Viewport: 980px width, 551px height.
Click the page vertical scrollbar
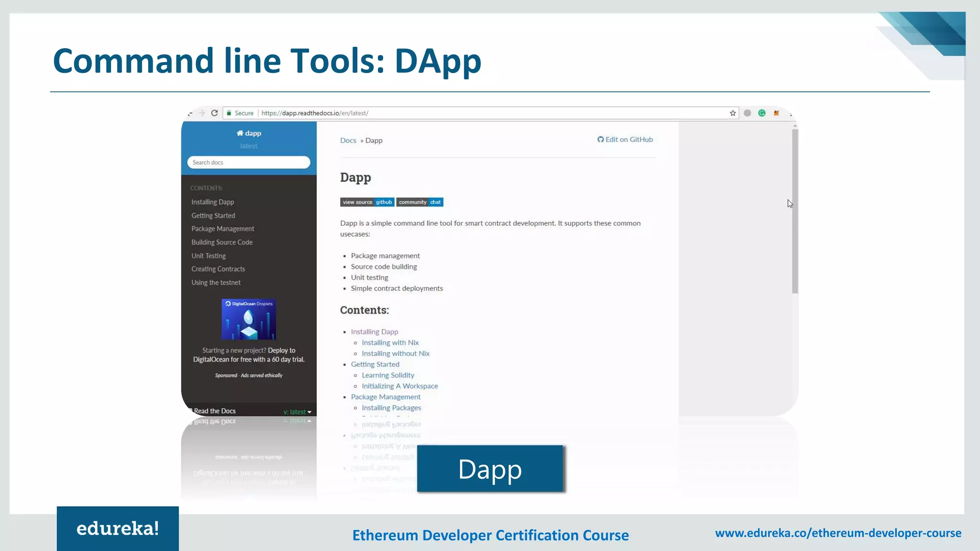795,211
